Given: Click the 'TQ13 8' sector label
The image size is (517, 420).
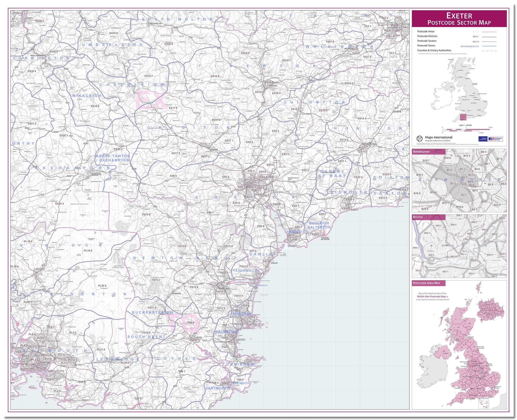Looking at the screenshot, I should (x=146, y=215).
